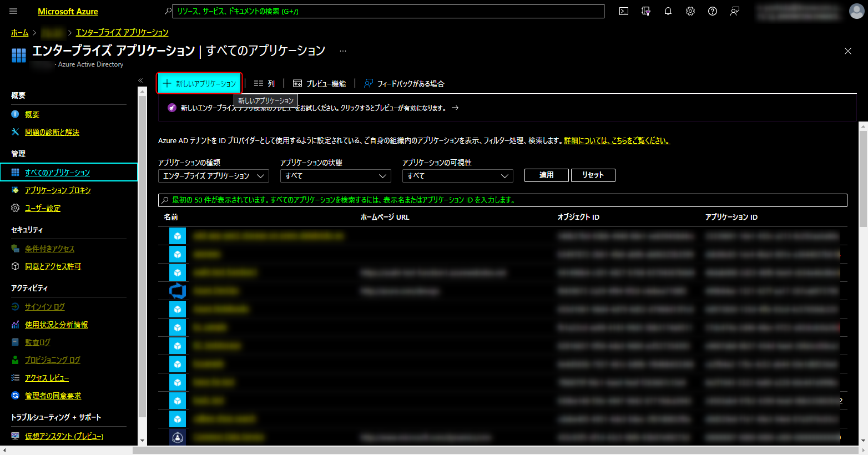Screen dimensions: 868x455
Task: Open the 詳細については、こちらをご覧ください link
Action: tap(617, 141)
